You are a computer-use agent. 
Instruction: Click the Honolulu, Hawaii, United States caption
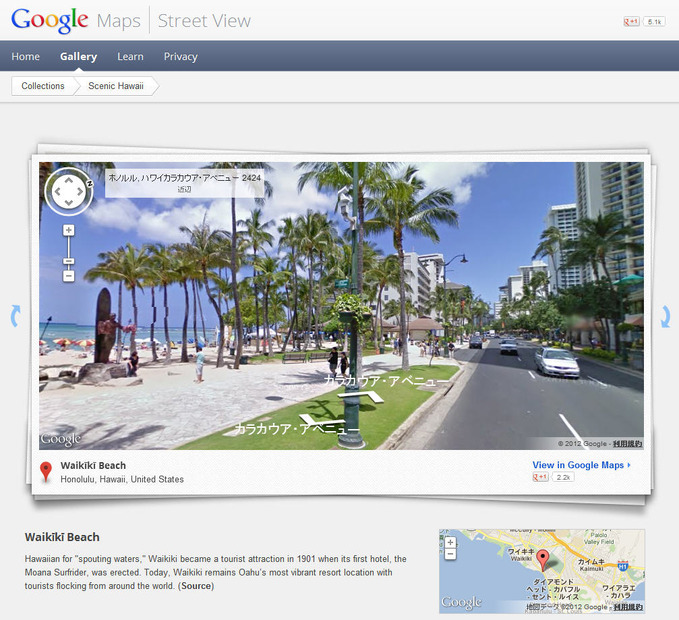[122, 479]
